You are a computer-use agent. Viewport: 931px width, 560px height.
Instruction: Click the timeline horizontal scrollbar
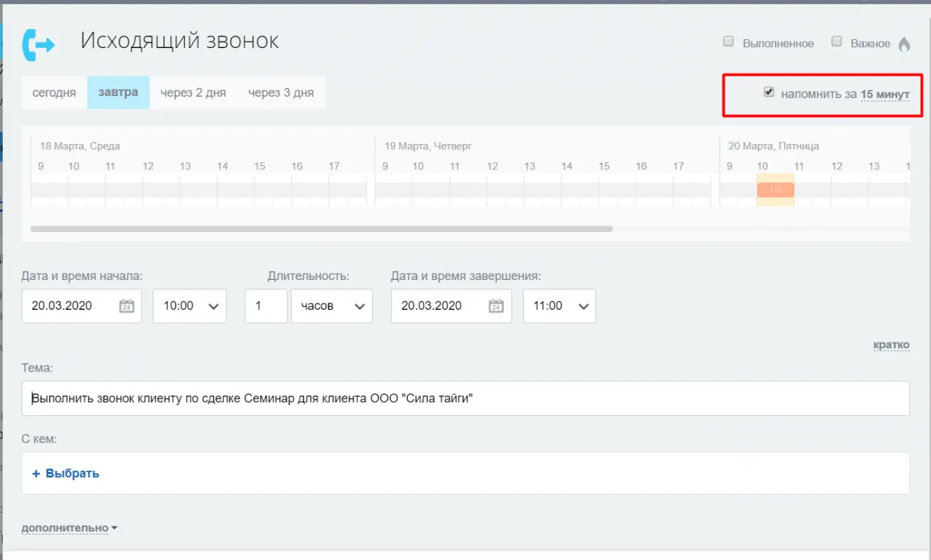[320, 228]
